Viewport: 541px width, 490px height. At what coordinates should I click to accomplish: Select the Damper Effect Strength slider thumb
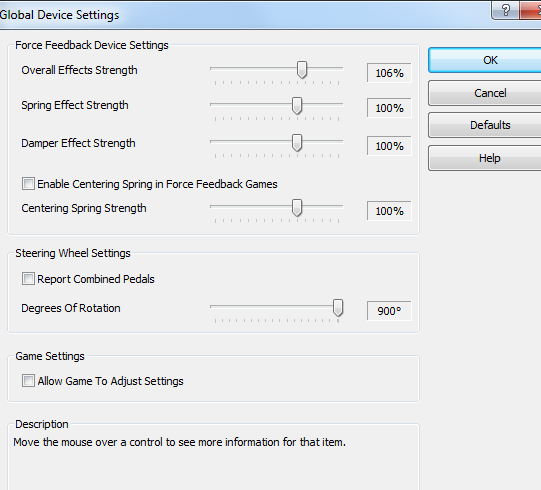pos(297,143)
